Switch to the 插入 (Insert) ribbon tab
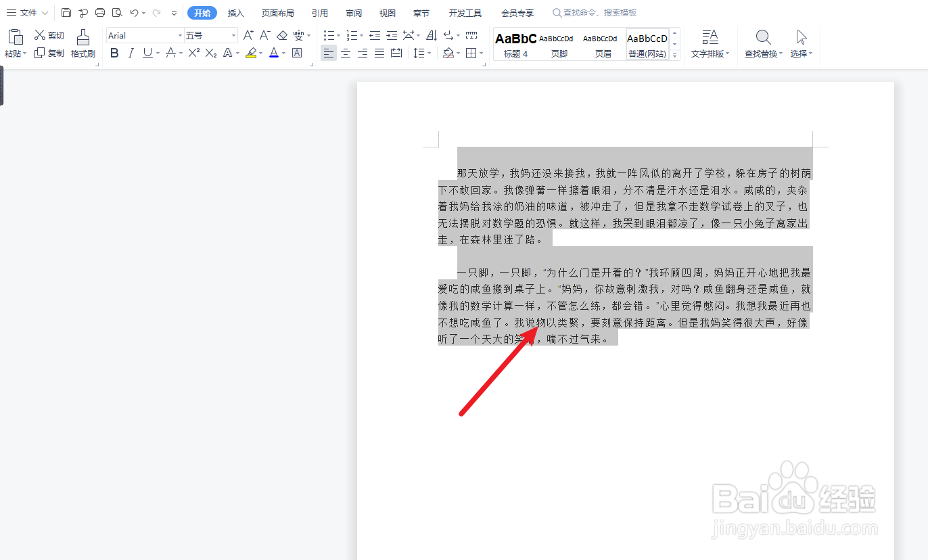 pyautogui.click(x=235, y=12)
